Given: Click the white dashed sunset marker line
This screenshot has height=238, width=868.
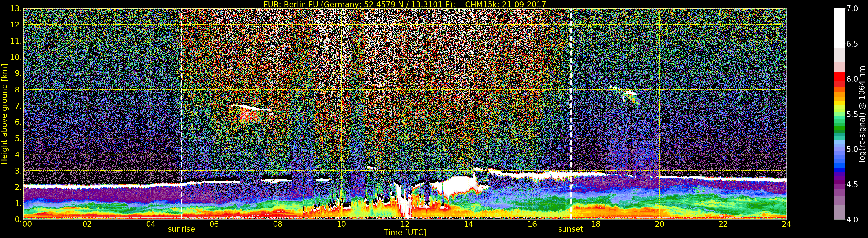Looking at the screenshot, I should click(571, 114).
